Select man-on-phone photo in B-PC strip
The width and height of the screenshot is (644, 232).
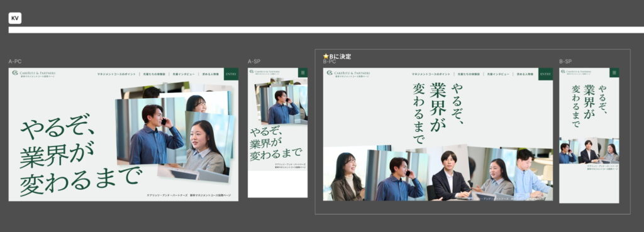(x=396, y=176)
